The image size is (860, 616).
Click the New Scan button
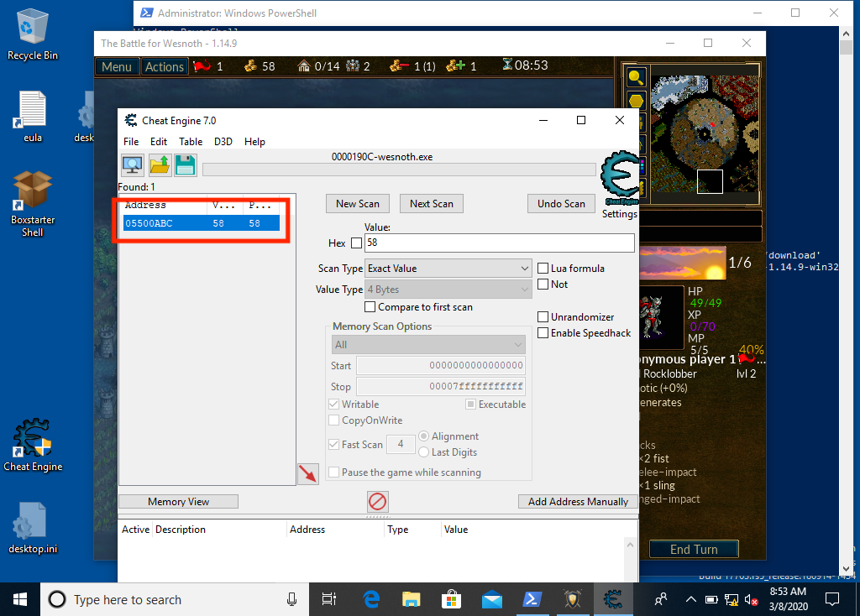[358, 204]
